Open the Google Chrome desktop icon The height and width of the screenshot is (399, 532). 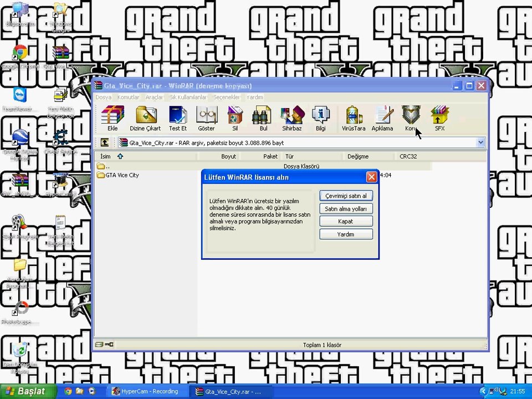(20, 57)
